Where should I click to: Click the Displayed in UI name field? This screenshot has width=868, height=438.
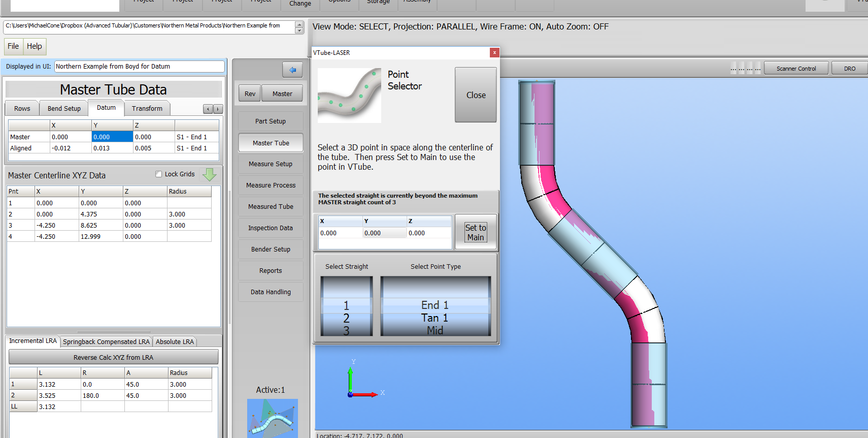139,67
